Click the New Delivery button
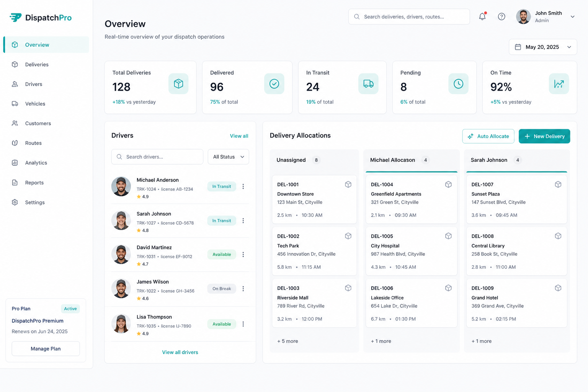Image resolution: width=588 pixels, height=392 pixels. coord(544,136)
